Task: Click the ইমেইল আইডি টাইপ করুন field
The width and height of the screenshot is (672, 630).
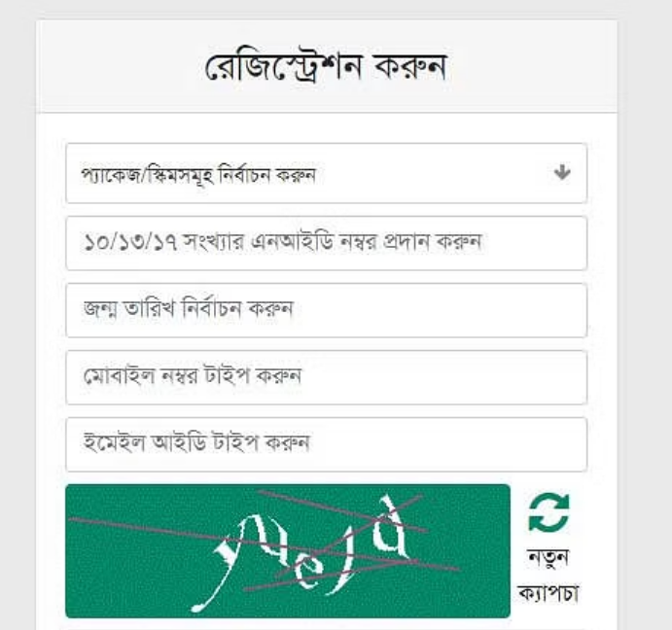Action: (327, 444)
